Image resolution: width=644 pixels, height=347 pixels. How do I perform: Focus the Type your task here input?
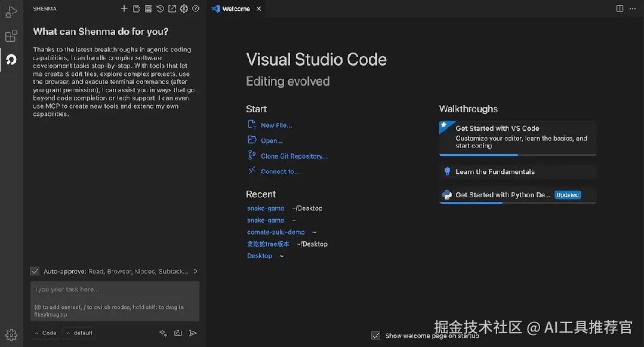(x=115, y=301)
